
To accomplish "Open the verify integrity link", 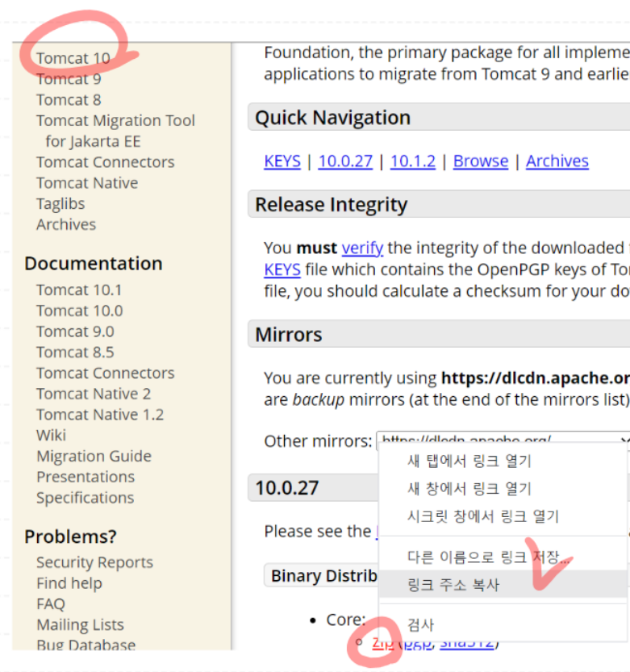I will click(x=362, y=248).
